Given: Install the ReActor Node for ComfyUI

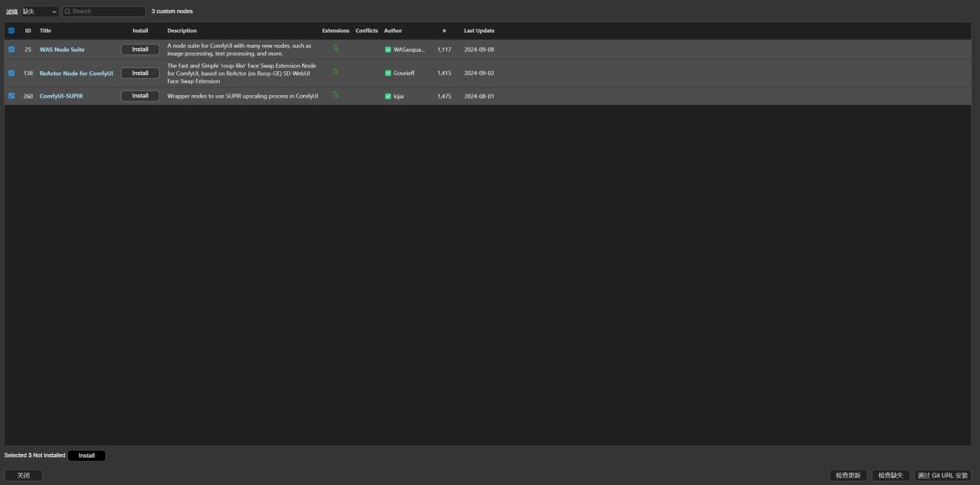Looking at the screenshot, I should (x=140, y=73).
